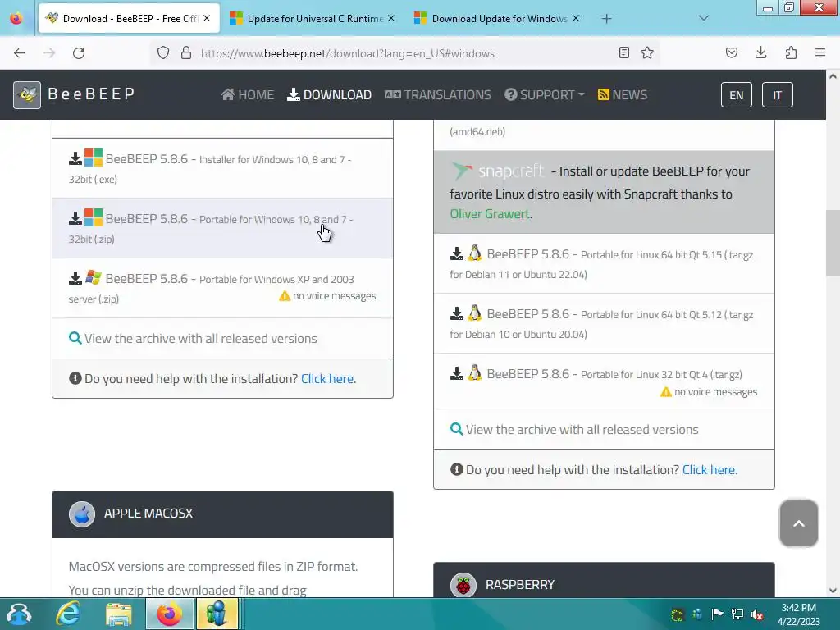Click the BeeBEEP bee logo icon
Screen dimensions: 840x630
(x=27, y=95)
